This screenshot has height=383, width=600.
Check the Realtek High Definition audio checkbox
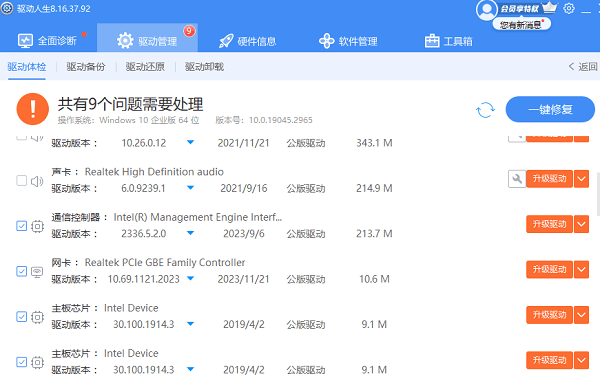click(21, 181)
